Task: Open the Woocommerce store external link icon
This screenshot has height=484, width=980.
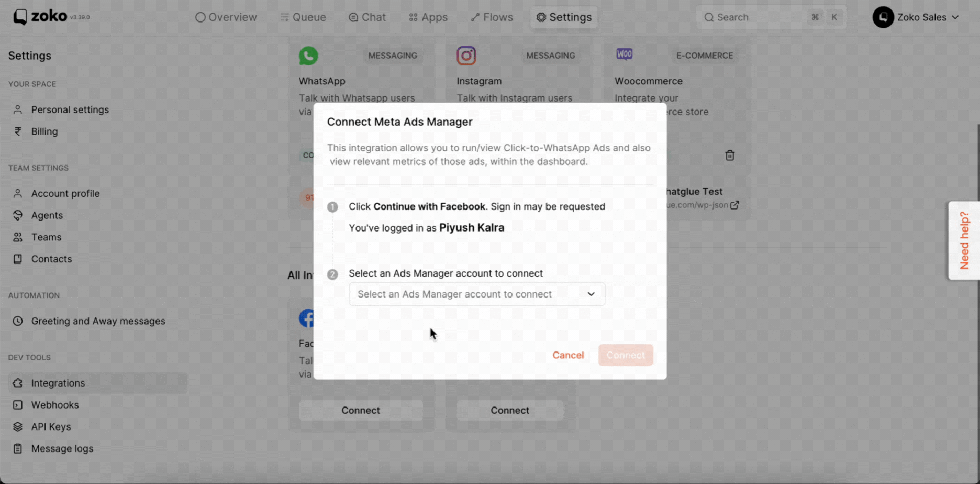Action: coord(734,205)
